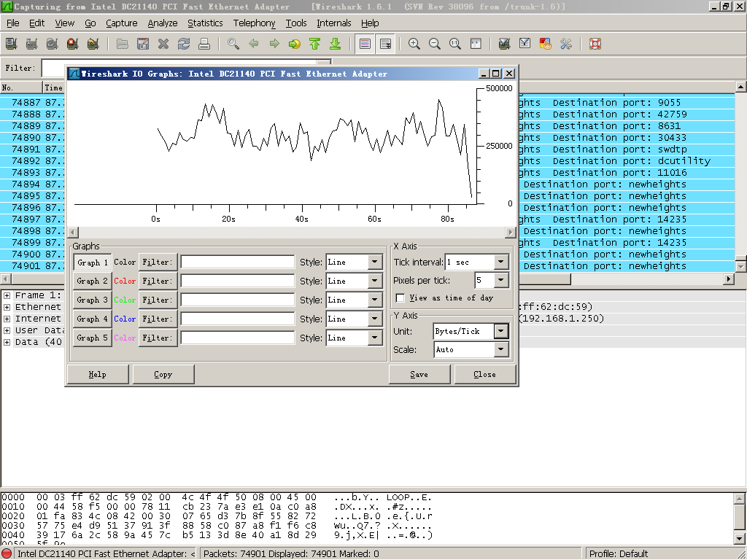Zoom in on the packet list text
747x560 pixels.
coord(414,44)
